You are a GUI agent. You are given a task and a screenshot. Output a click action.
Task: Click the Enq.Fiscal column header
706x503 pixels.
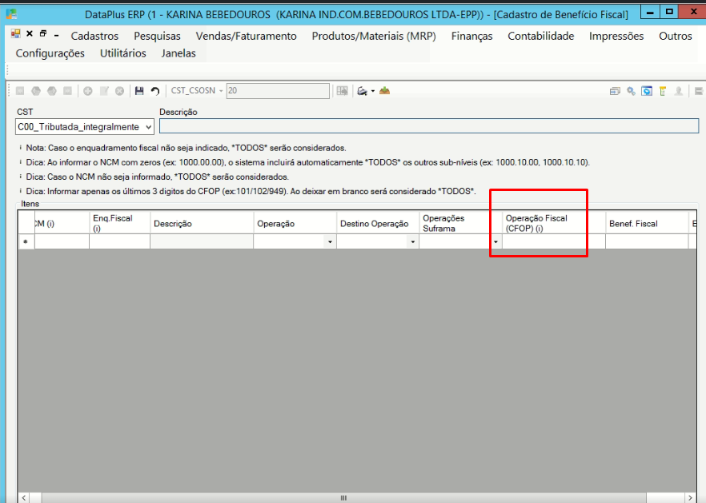(120, 223)
